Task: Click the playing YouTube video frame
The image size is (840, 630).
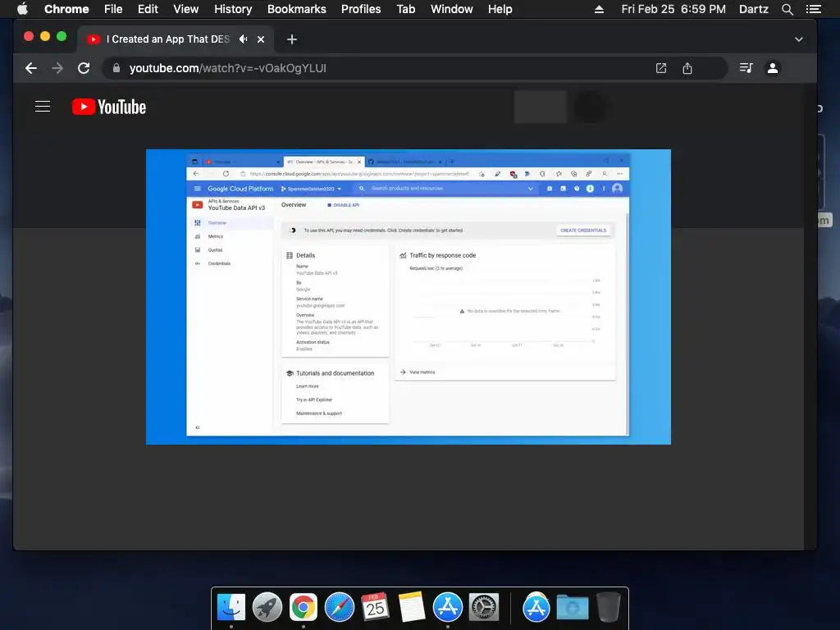Action: (x=409, y=297)
